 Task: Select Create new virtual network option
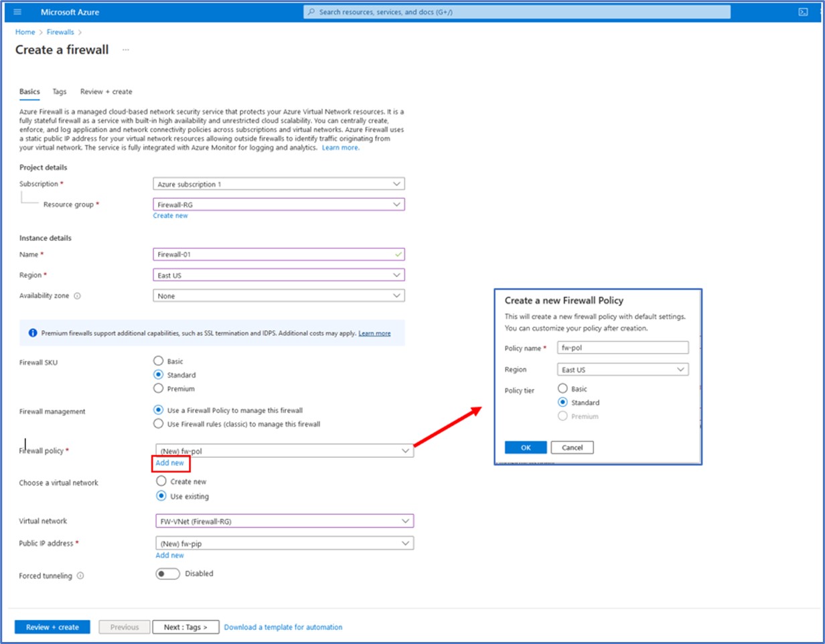pos(161,481)
